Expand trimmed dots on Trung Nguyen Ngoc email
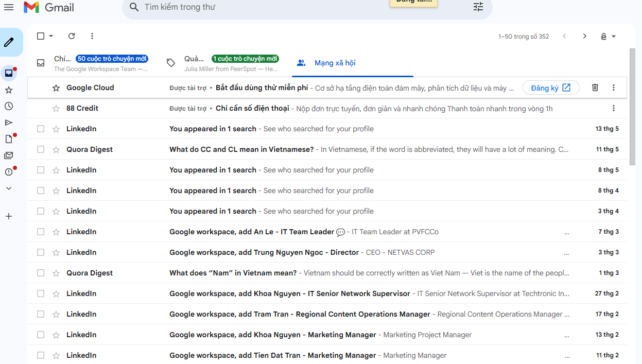 coord(567,253)
